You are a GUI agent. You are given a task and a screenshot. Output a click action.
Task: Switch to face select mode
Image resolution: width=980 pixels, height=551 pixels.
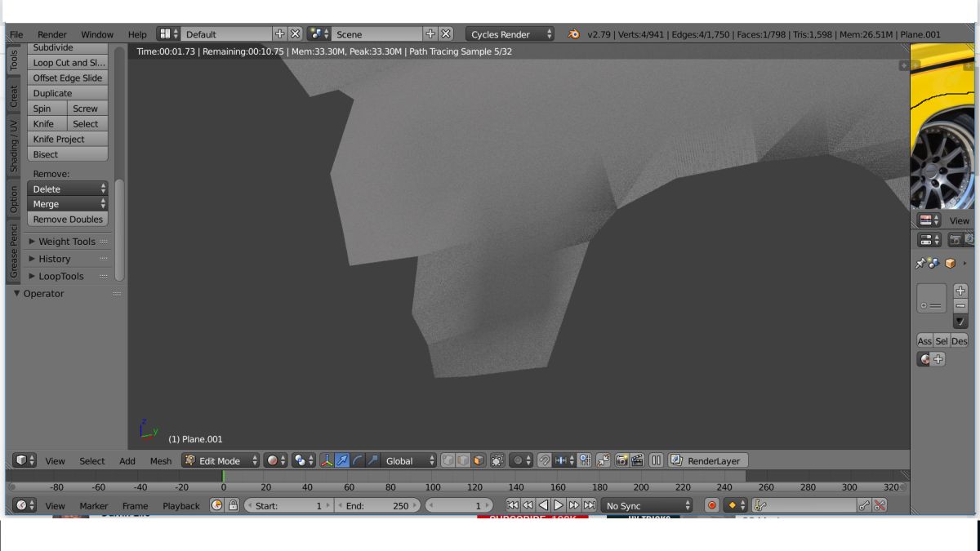(479, 460)
